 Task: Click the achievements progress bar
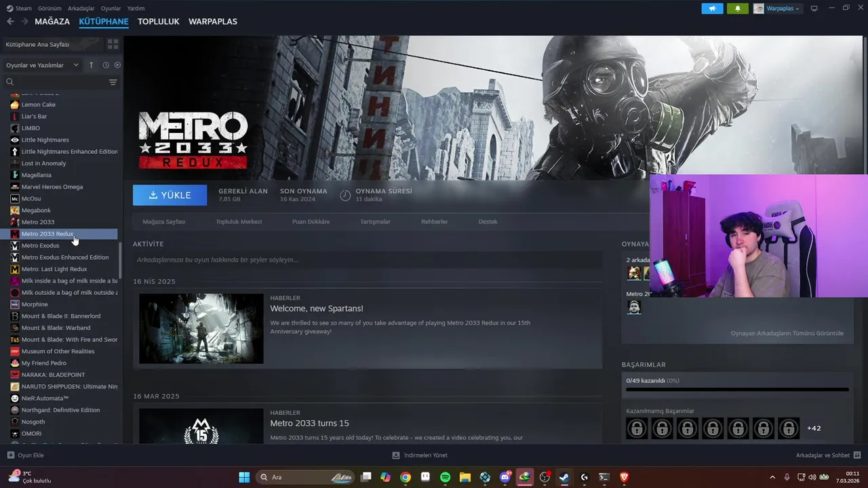click(737, 390)
